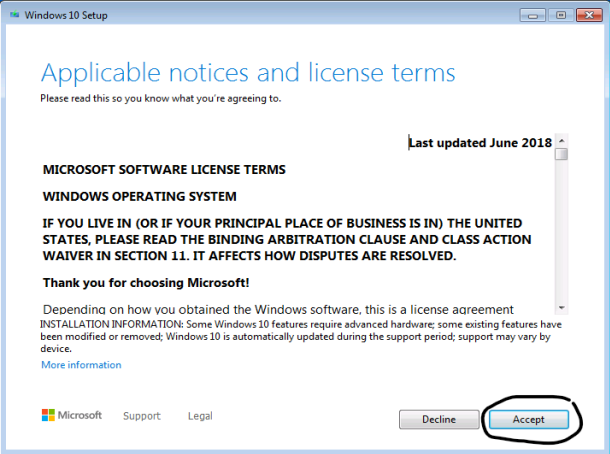Image resolution: width=610 pixels, height=454 pixels.
Task: Decline the license terms
Action: [439, 419]
